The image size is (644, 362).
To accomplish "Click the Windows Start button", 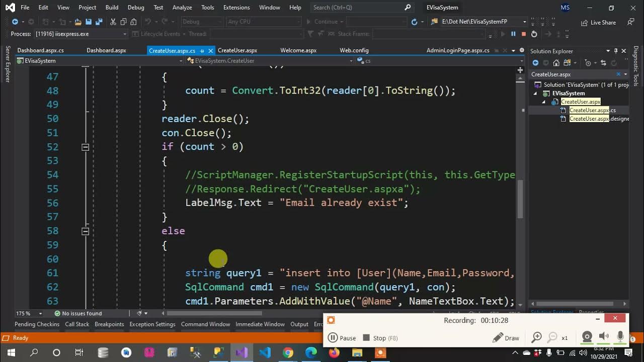I will tap(11, 352).
